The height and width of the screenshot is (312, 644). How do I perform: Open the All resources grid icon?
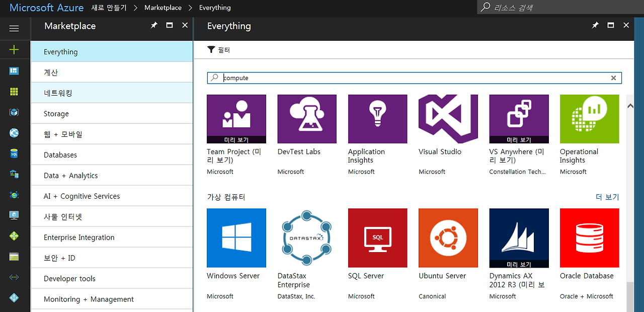click(x=14, y=92)
